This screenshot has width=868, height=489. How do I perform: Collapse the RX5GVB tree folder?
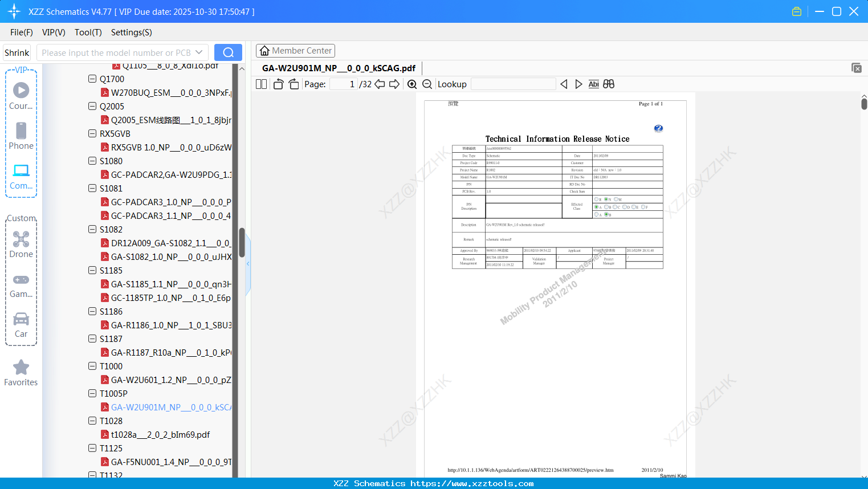[x=92, y=134]
